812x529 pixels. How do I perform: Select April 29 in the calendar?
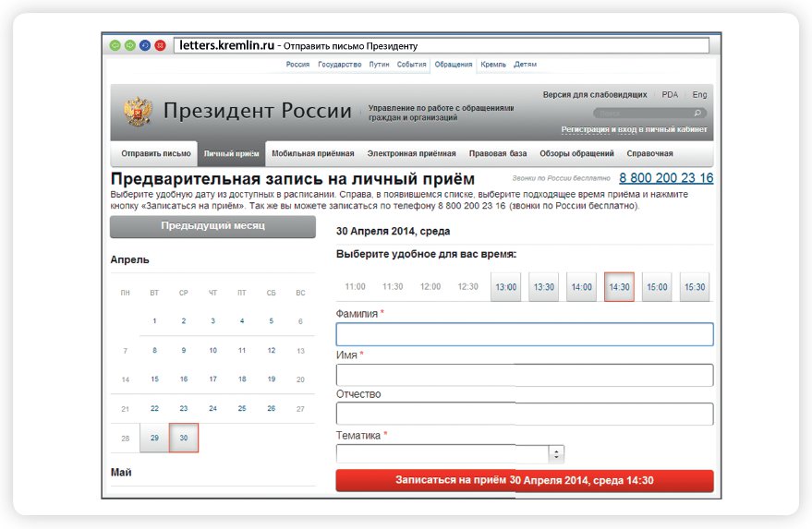[x=154, y=438]
